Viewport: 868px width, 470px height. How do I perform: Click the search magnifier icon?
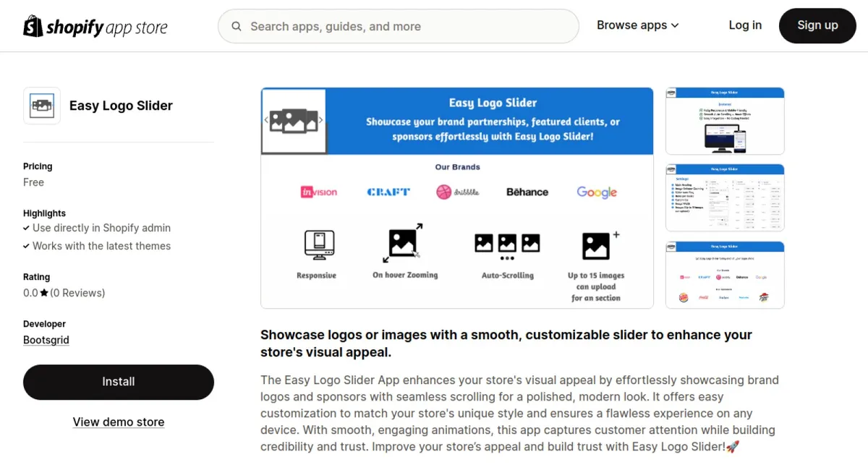coord(237,27)
